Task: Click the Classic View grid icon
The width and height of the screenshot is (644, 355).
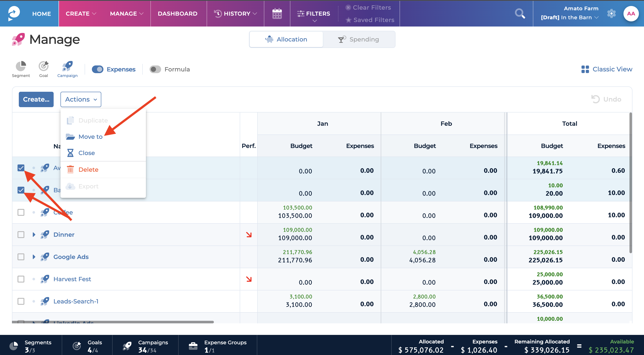Action: (585, 69)
